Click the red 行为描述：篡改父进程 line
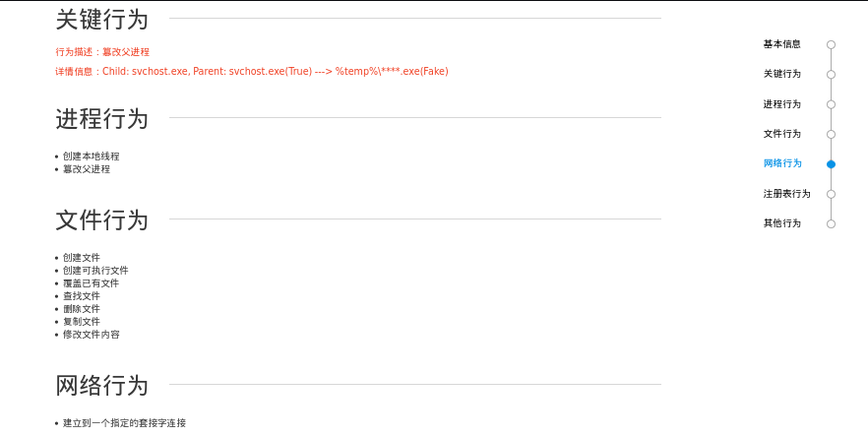868x437 pixels. pyautogui.click(x=102, y=52)
